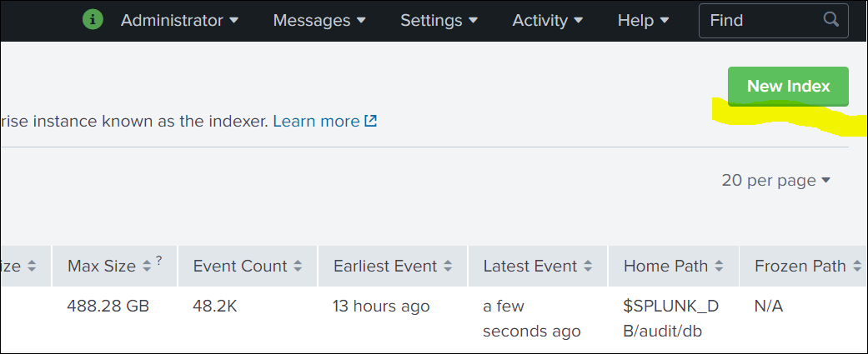Click Max Size help question mark
This screenshot has height=354, width=868.
158,261
